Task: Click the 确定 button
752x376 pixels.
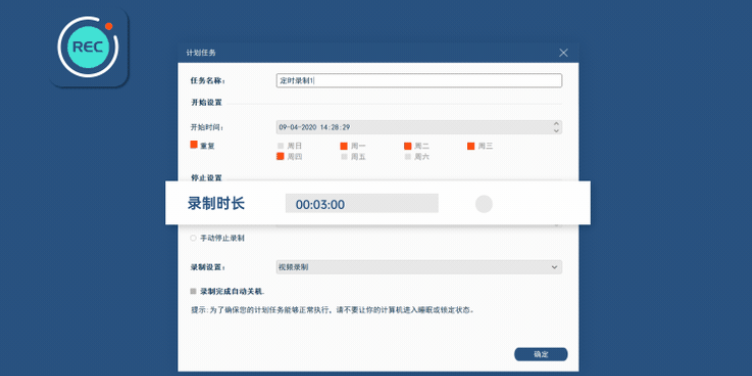Action: [541, 354]
